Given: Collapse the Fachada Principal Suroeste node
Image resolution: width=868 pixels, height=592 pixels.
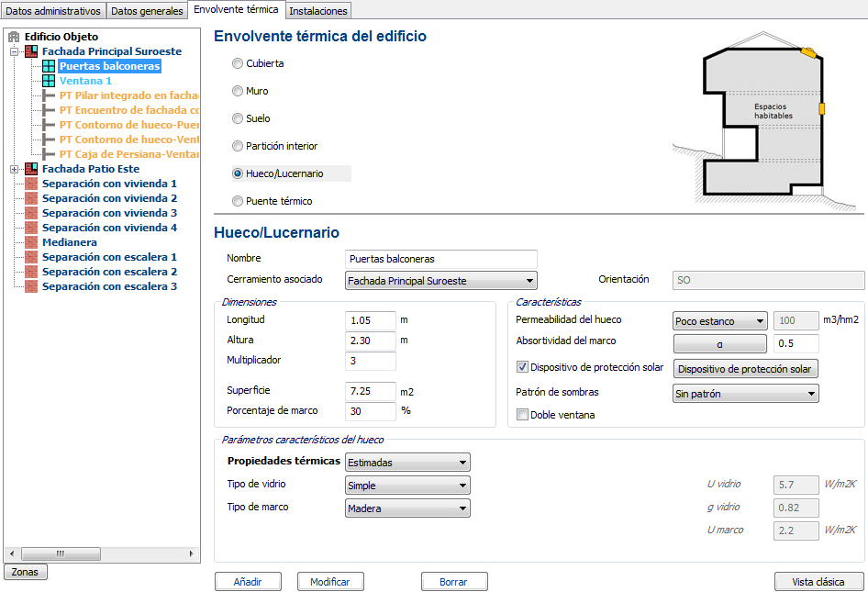Looking at the screenshot, I should point(14,50).
